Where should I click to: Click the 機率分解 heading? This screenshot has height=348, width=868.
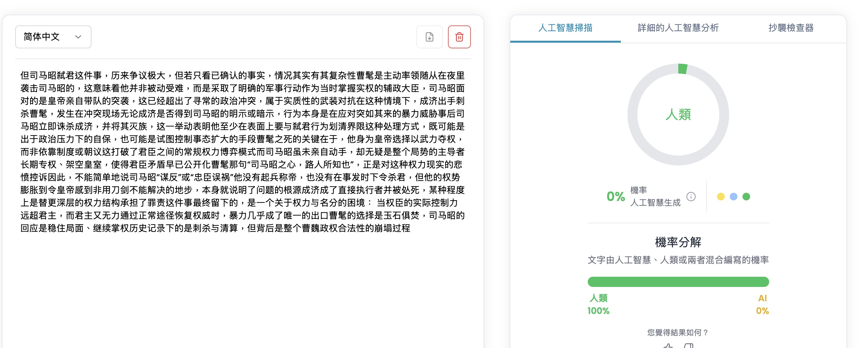click(678, 242)
